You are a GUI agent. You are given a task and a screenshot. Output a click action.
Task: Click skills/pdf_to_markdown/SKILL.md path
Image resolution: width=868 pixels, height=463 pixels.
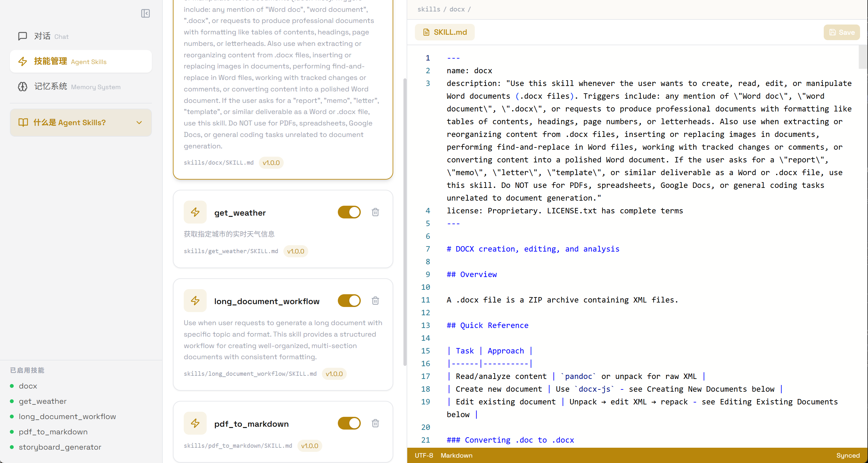coord(238,445)
